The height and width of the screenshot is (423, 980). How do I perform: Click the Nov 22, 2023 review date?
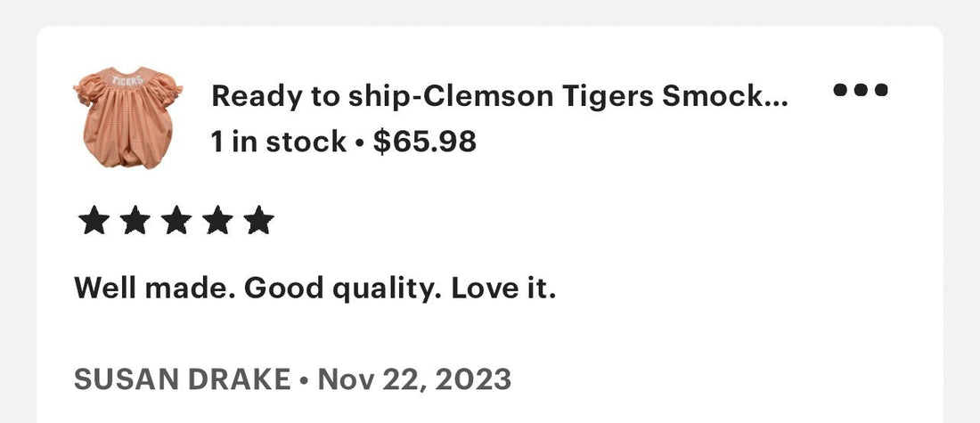click(x=414, y=380)
